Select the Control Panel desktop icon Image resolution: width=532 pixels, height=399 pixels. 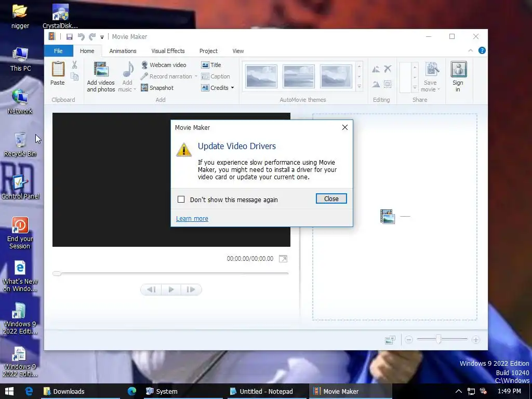click(x=20, y=187)
